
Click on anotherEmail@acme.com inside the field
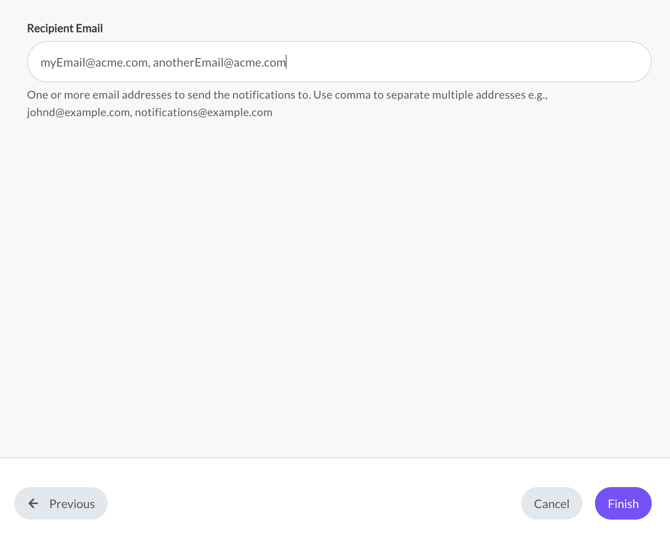pos(219,62)
